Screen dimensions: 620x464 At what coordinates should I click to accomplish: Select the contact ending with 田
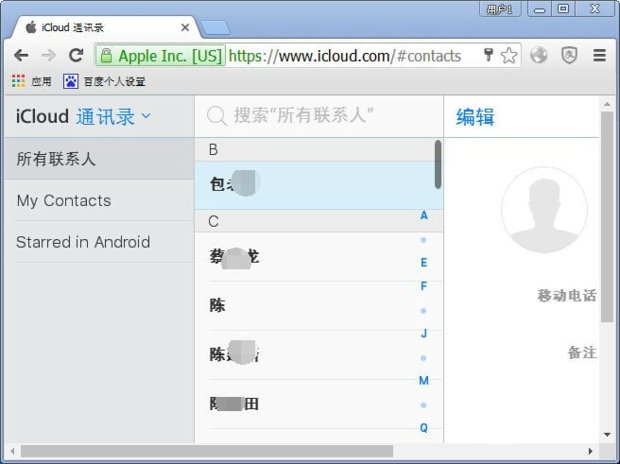[319, 404]
